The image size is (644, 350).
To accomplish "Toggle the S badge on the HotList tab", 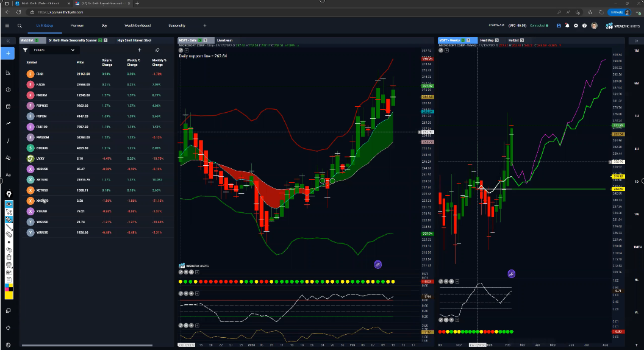I will [x=522, y=40].
